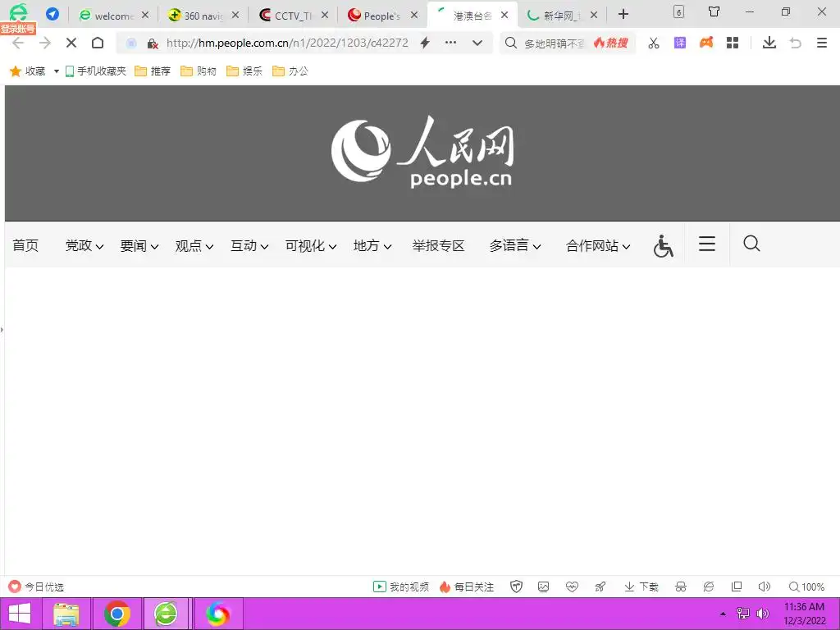Expand the 地方 navigation menu
This screenshot has width=840, height=630.
pos(372,246)
